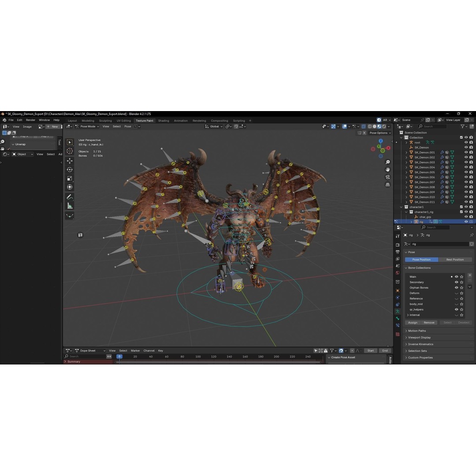
Task: Solo the Main bone collection star
Action: (x=462, y=276)
